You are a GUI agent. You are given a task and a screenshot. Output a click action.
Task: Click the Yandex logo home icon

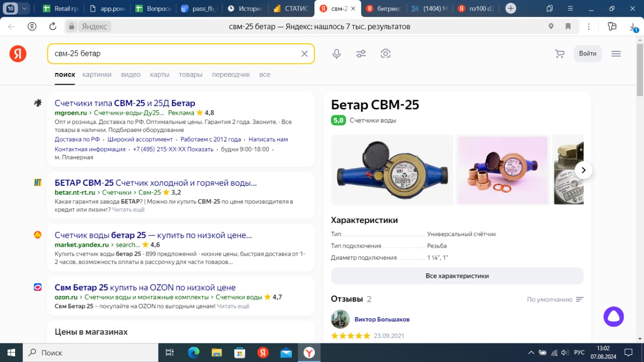(x=18, y=53)
